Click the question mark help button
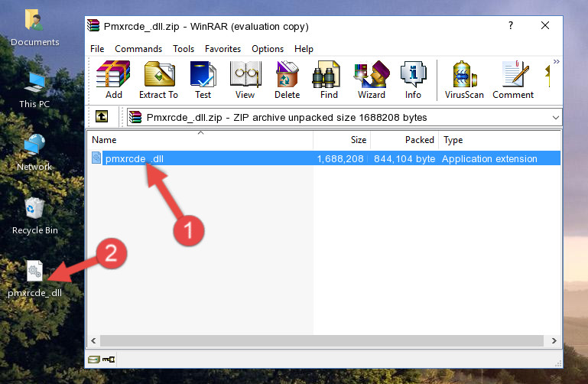This screenshot has height=384, width=588. coord(510,25)
